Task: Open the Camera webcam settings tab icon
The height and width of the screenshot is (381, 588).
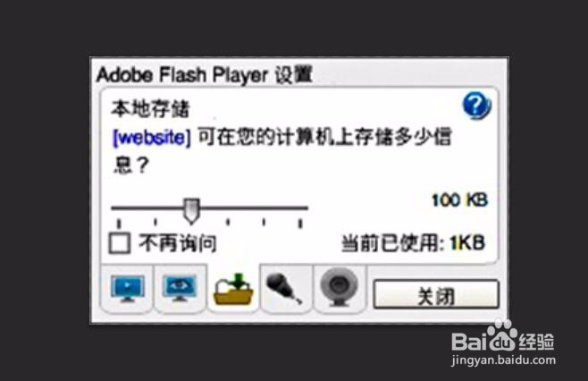Action: click(x=339, y=287)
